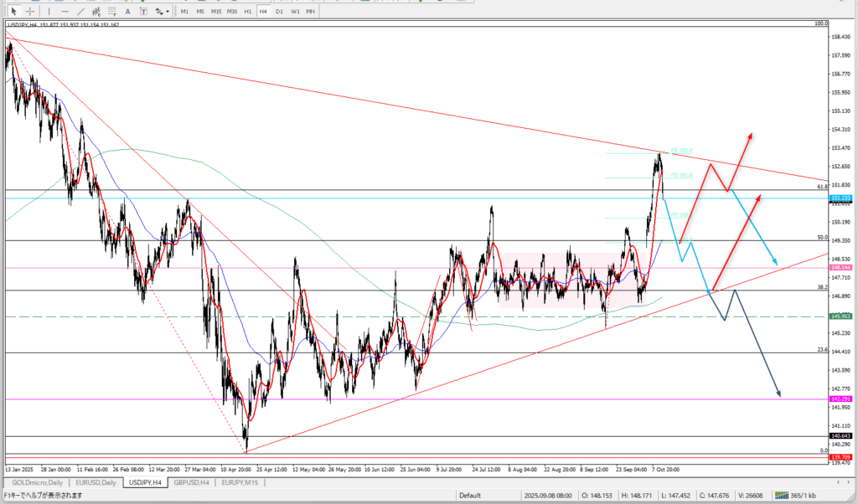Toggle the D1 timeframe button

click(x=279, y=12)
